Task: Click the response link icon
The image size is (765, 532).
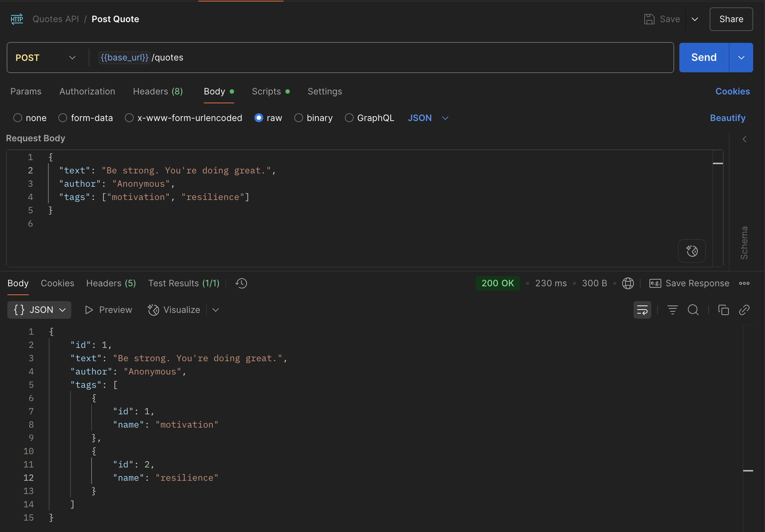Action: pos(744,310)
